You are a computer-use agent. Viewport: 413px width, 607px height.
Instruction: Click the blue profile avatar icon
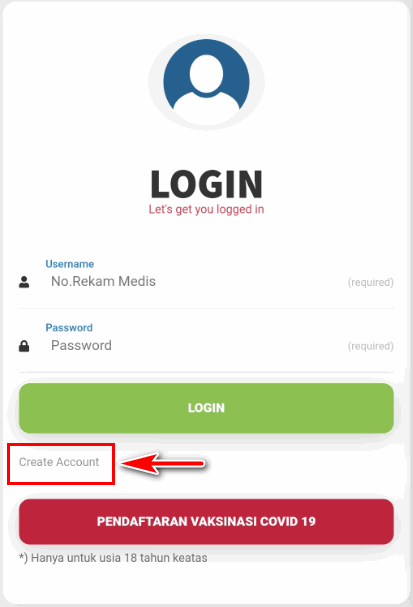click(x=206, y=82)
